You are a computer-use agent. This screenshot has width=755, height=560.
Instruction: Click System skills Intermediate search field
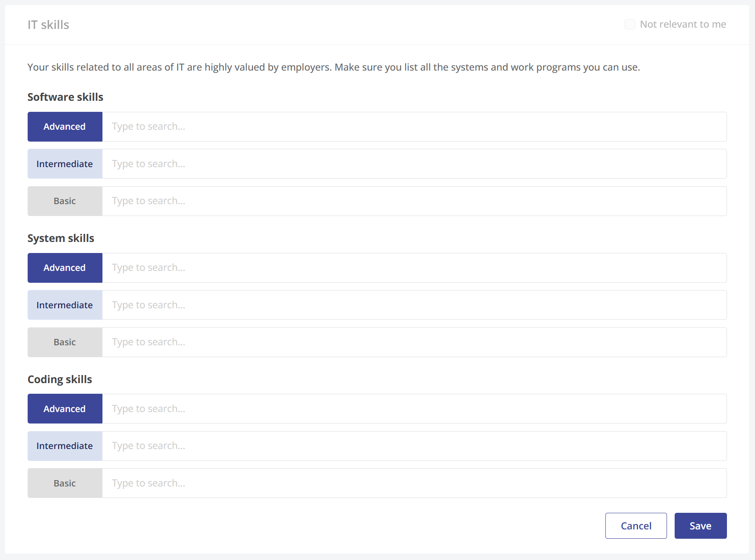414,305
